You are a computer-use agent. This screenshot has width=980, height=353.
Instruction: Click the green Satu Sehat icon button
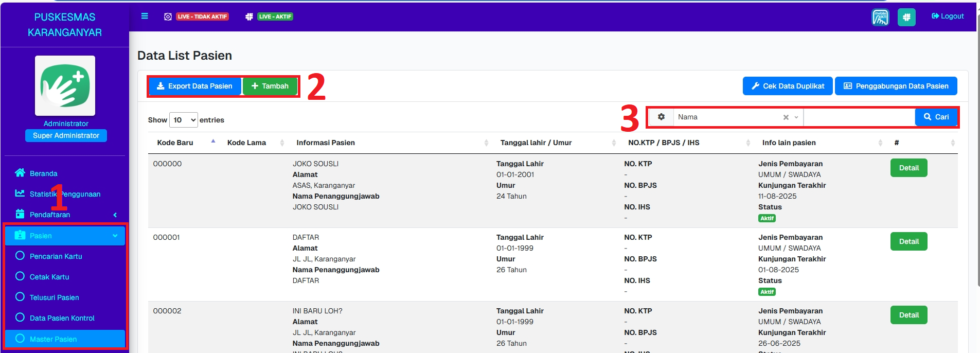pos(906,17)
